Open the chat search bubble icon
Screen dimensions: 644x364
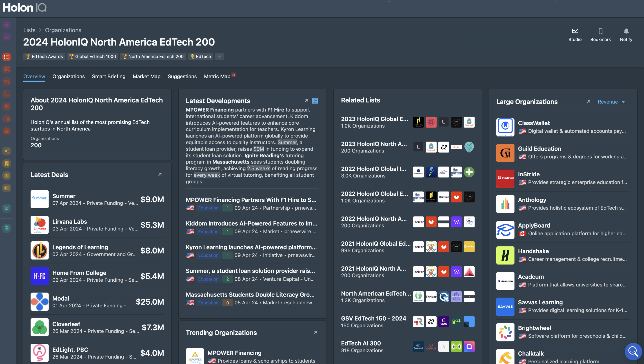tap(633, 351)
